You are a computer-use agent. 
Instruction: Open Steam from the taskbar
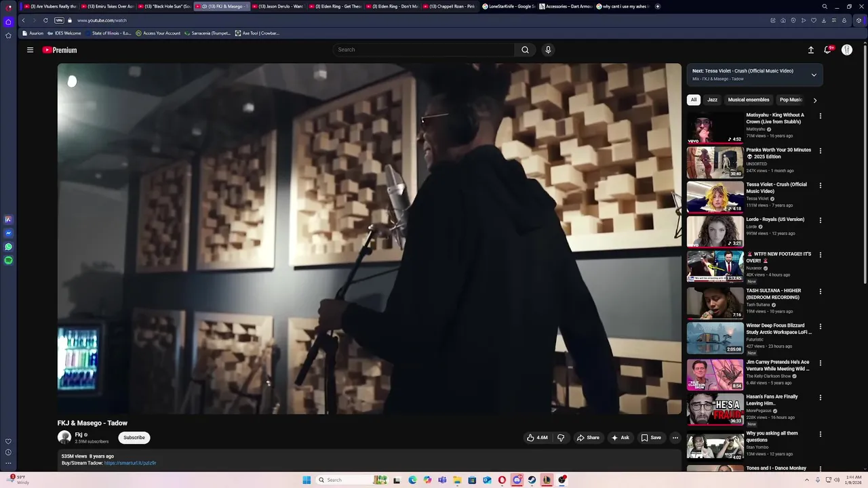click(532, 480)
